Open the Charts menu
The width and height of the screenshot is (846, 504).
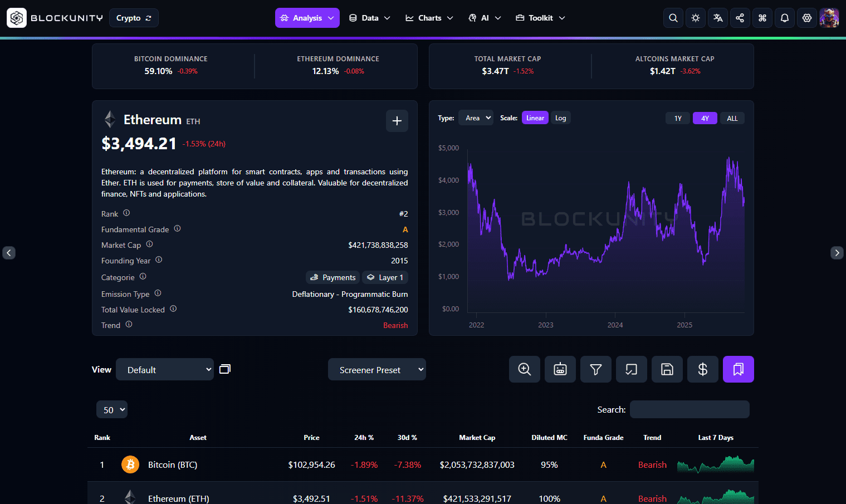tap(429, 18)
